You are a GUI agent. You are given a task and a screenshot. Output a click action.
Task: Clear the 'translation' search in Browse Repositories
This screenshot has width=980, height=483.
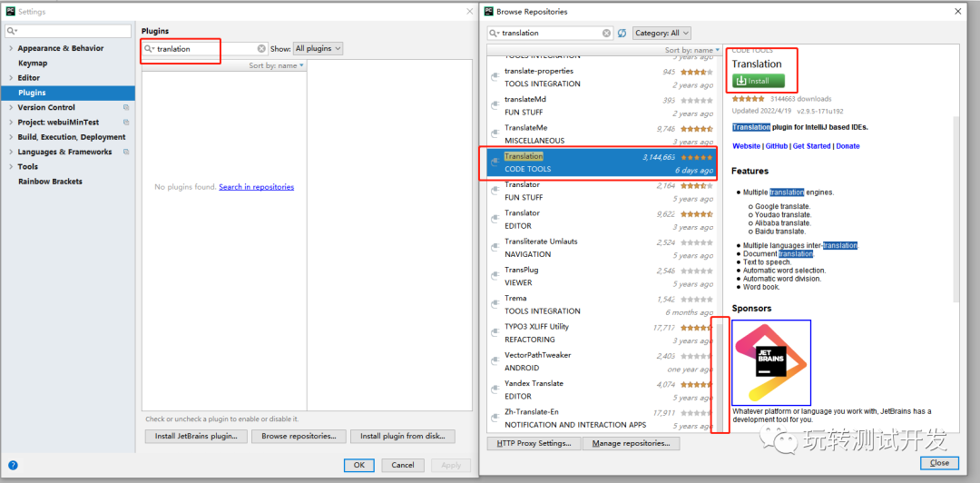606,34
